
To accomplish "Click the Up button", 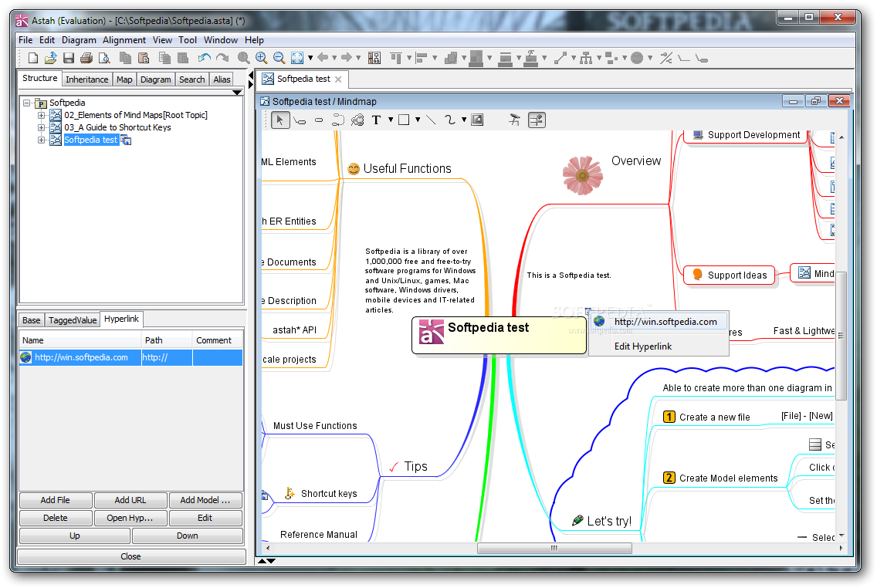I will 74,536.
